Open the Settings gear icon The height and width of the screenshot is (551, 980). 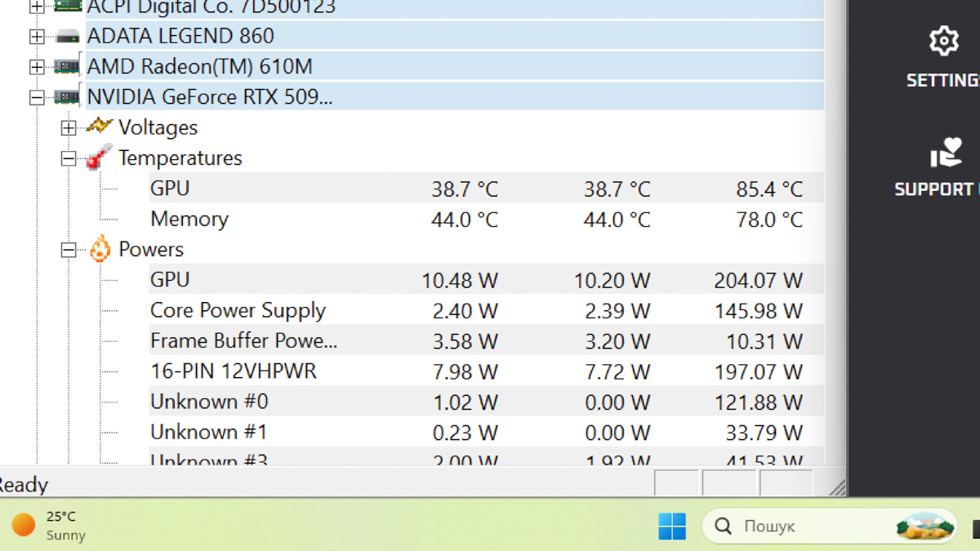(x=944, y=41)
